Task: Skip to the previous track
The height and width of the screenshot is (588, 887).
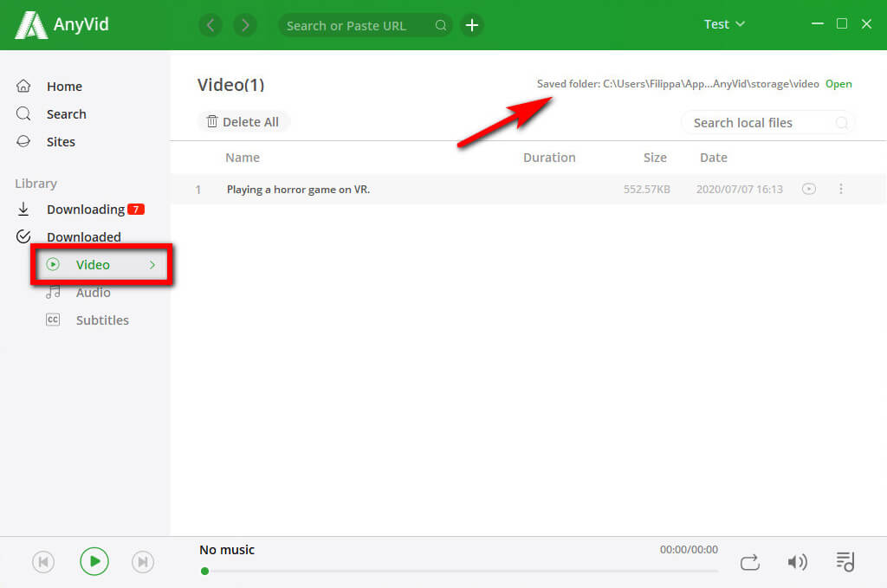Action: [43, 562]
